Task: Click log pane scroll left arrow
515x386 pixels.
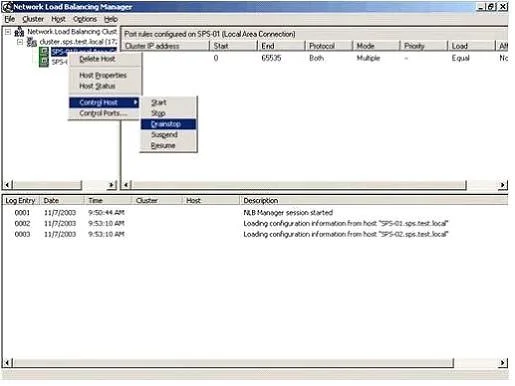Action: [8, 362]
